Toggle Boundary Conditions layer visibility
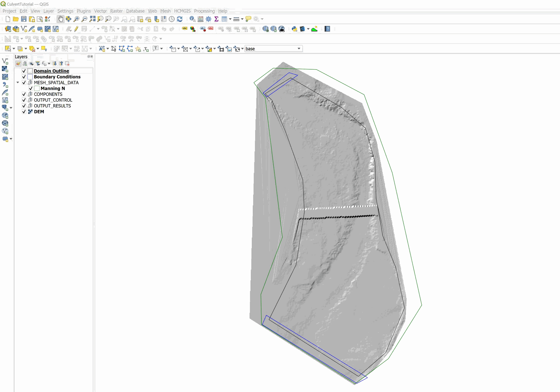This screenshot has width=560, height=392. point(24,77)
